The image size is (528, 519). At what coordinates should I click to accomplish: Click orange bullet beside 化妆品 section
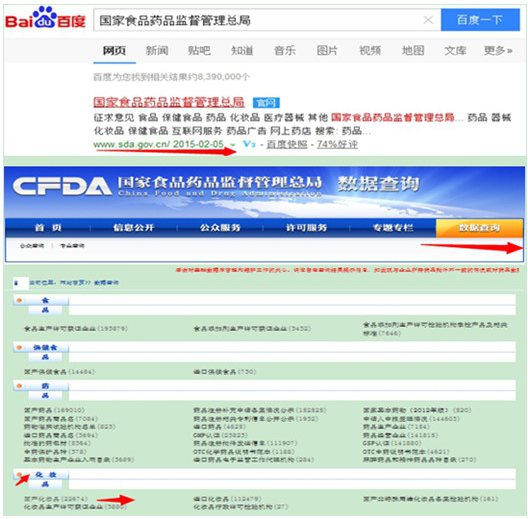(19, 475)
